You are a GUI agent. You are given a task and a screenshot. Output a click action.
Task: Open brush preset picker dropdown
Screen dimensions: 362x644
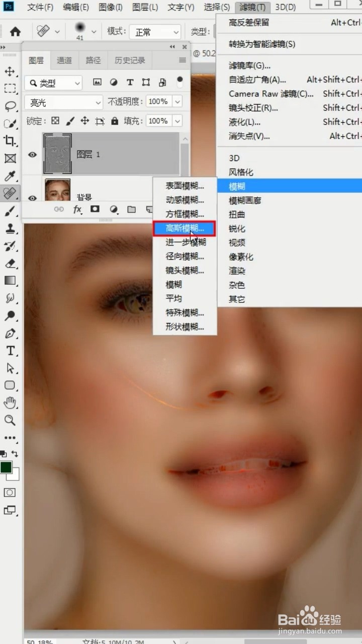[x=94, y=32]
